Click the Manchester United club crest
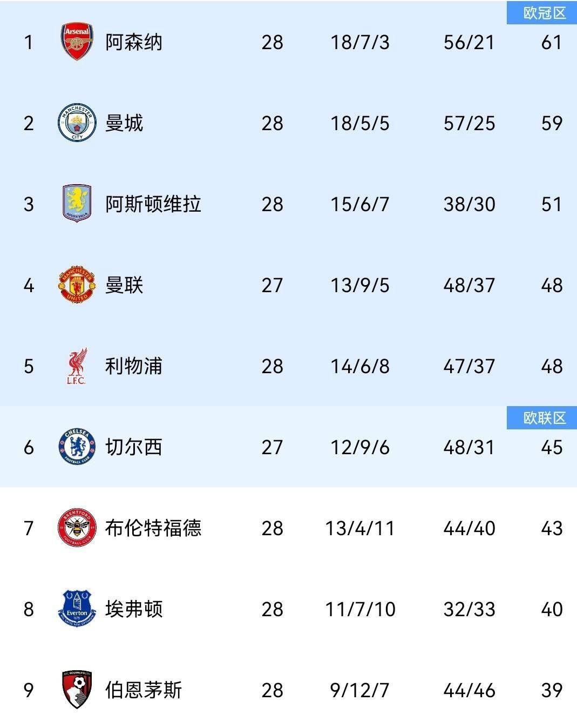 (77, 285)
